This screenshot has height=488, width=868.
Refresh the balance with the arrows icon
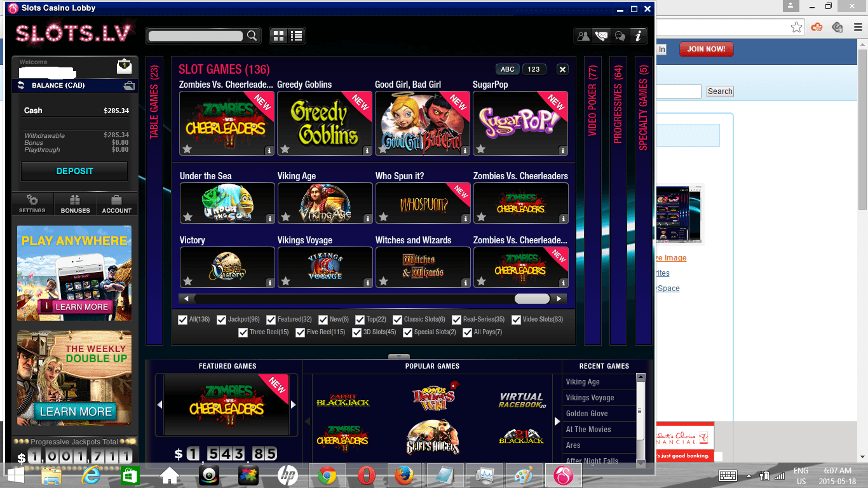point(21,85)
